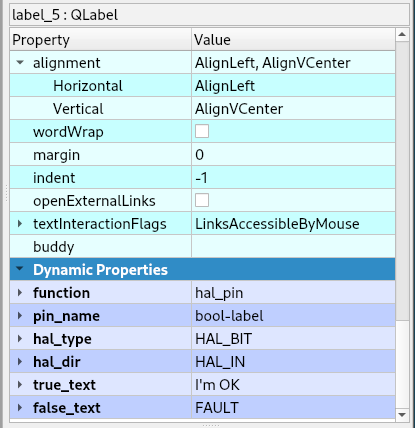Expand the pin_name property arrow

(20, 316)
